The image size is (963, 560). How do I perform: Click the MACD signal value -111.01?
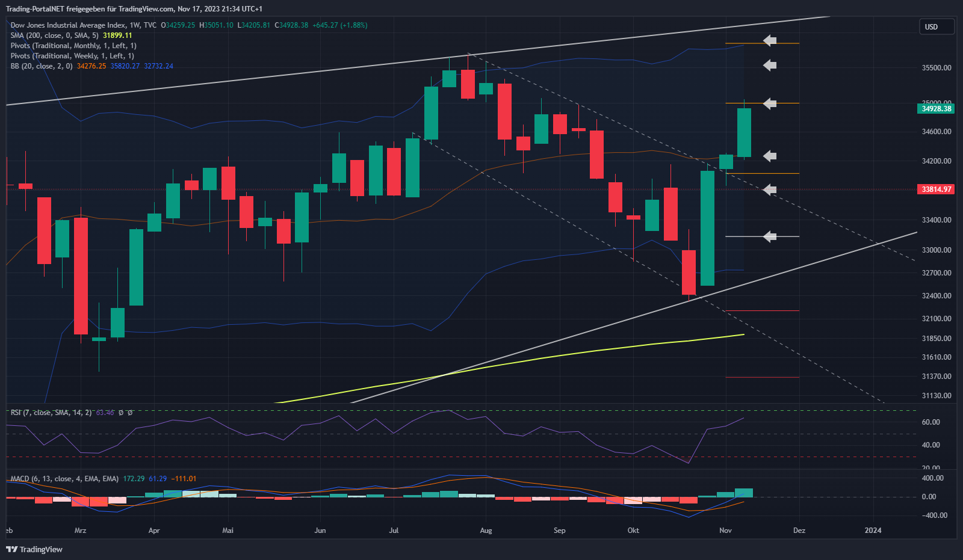tap(184, 479)
